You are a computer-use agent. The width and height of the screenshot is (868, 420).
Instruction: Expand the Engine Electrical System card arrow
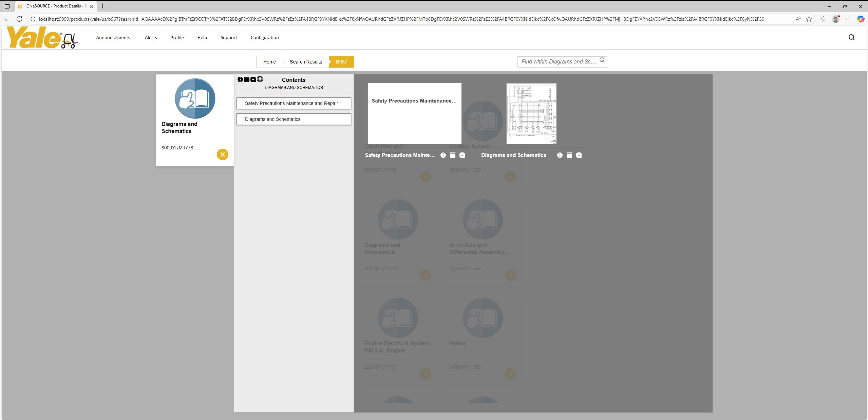tap(425, 374)
